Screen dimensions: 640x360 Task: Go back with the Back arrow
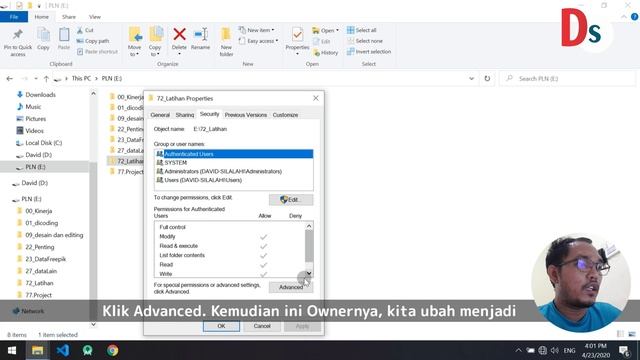[9, 78]
